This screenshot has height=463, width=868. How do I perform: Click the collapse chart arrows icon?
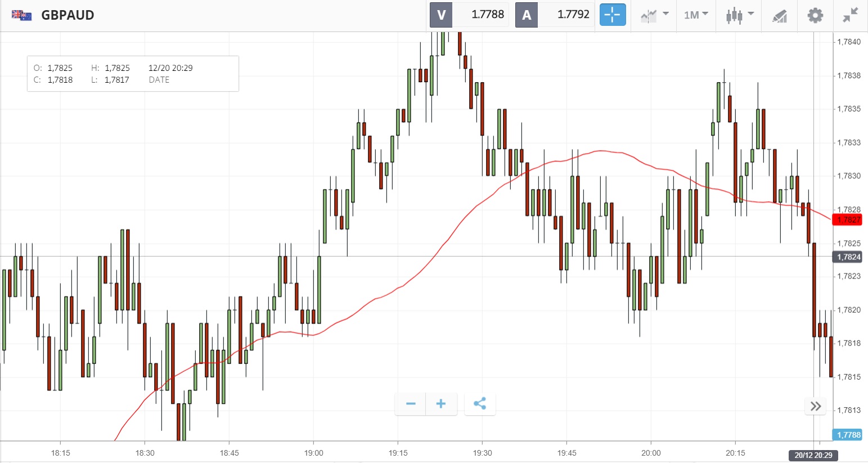(851, 15)
